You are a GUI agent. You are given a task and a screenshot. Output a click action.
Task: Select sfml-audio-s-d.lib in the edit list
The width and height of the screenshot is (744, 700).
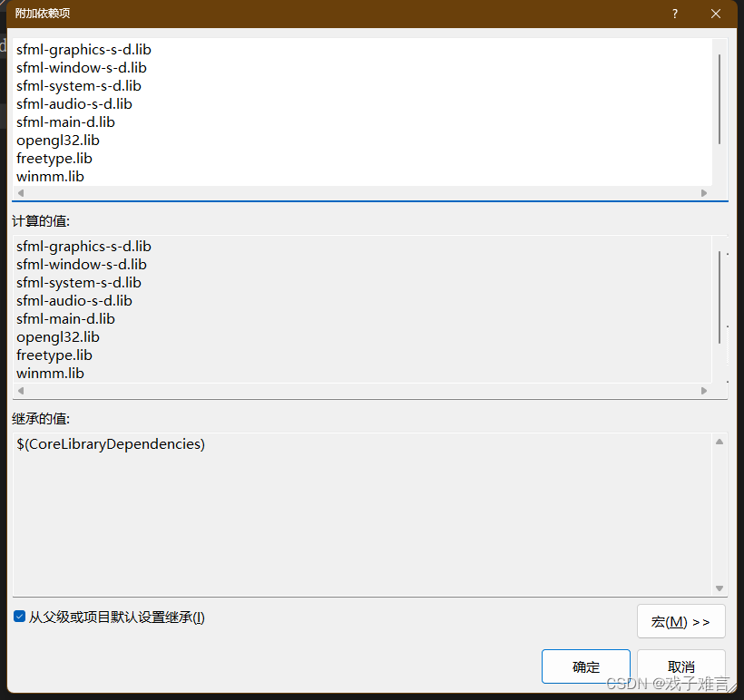[x=73, y=103]
